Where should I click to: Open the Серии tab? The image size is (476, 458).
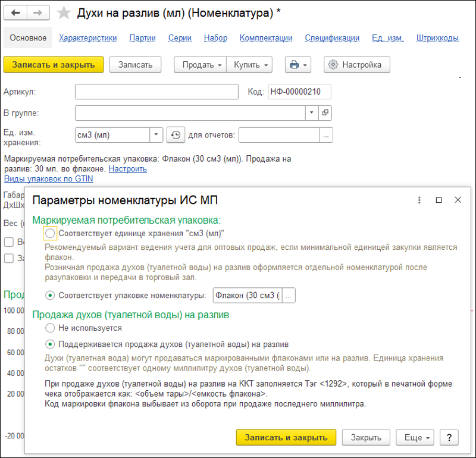tap(180, 38)
